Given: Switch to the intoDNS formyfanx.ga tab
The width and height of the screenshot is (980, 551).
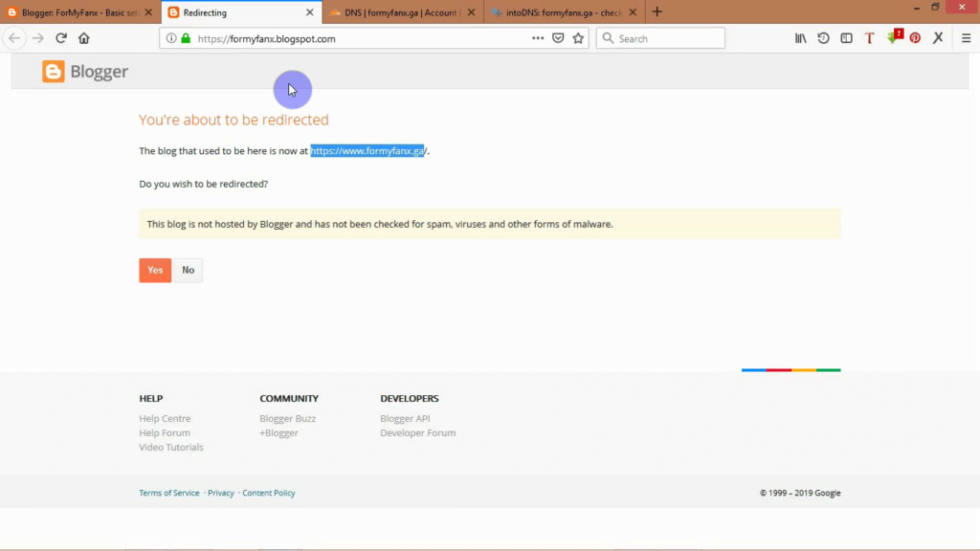Looking at the screenshot, I should tap(562, 11).
